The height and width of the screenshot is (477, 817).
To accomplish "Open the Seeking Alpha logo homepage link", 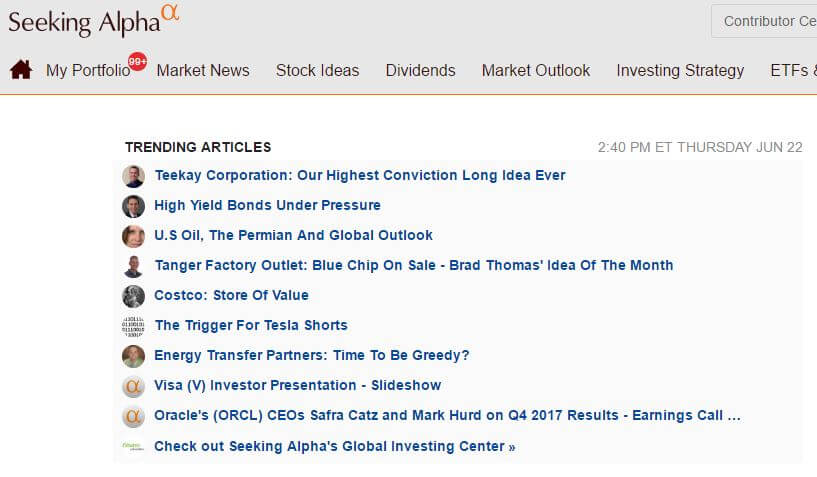I will click(x=93, y=20).
